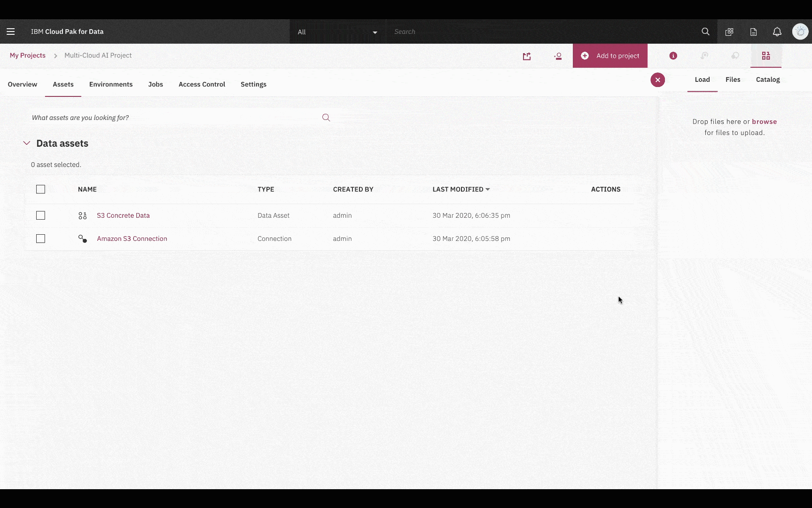Focus the asset search field

click(174, 118)
